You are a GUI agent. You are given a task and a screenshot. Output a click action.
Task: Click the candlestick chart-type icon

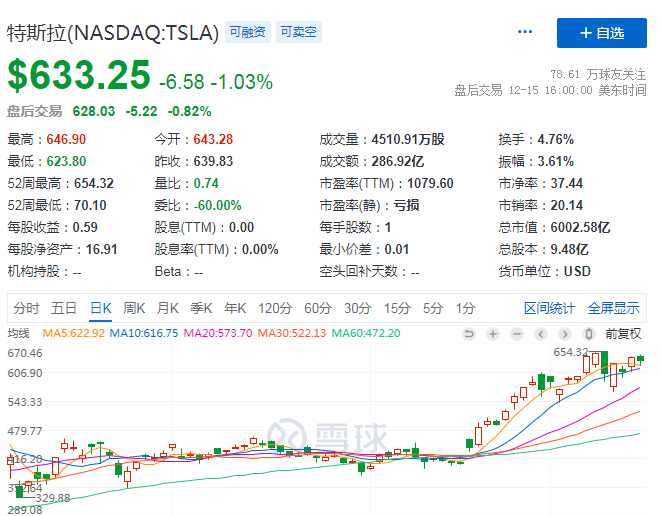pos(589,334)
